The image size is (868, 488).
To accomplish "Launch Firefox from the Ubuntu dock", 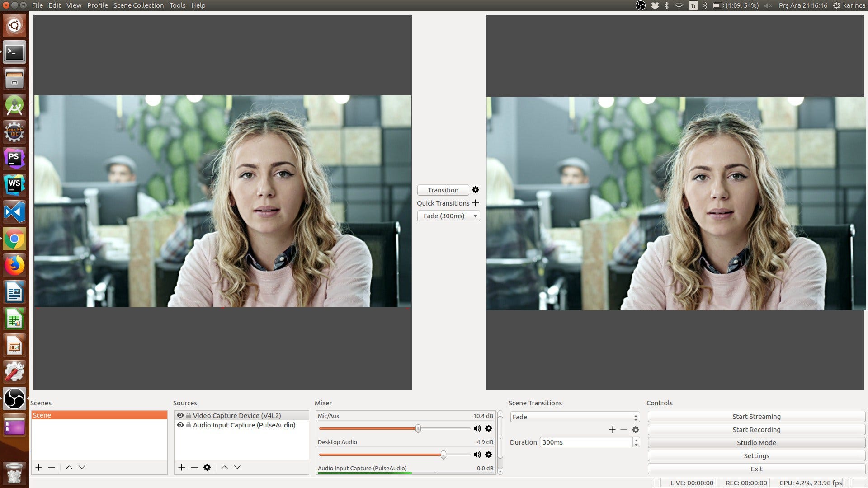I will (14, 266).
